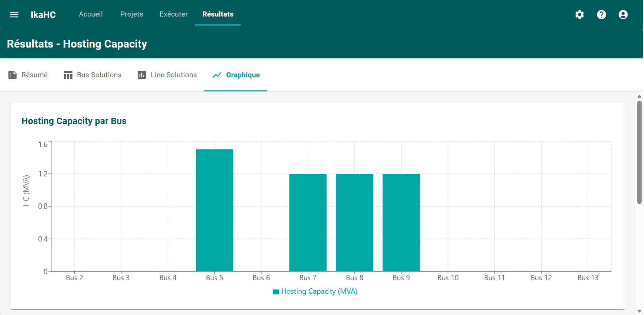Click the Bus Solutions table icon
Screen dimensions: 644x315
coord(68,75)
